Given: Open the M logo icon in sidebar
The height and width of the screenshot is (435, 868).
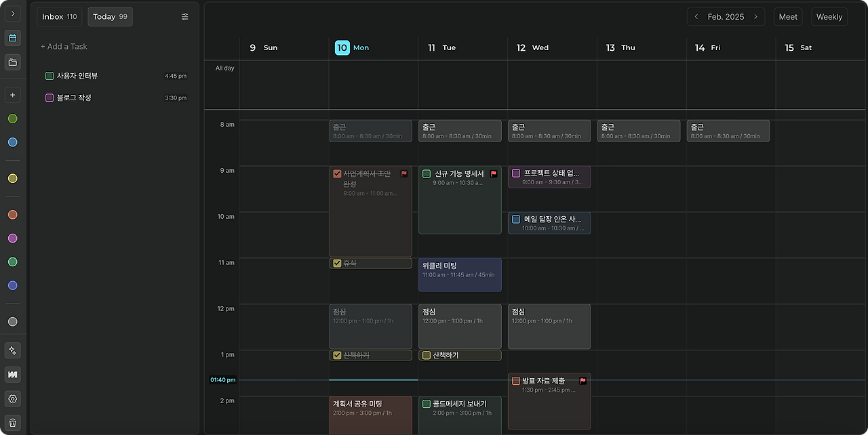Looking at the screenshot, I should tap(12, 374).
